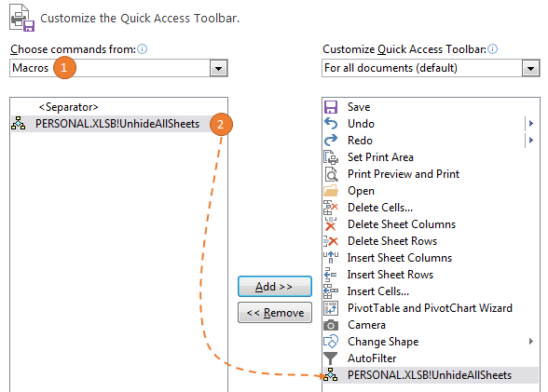Click the Open folder icon
The width and height of the screenshot is (548, 392).
[331, 191]
